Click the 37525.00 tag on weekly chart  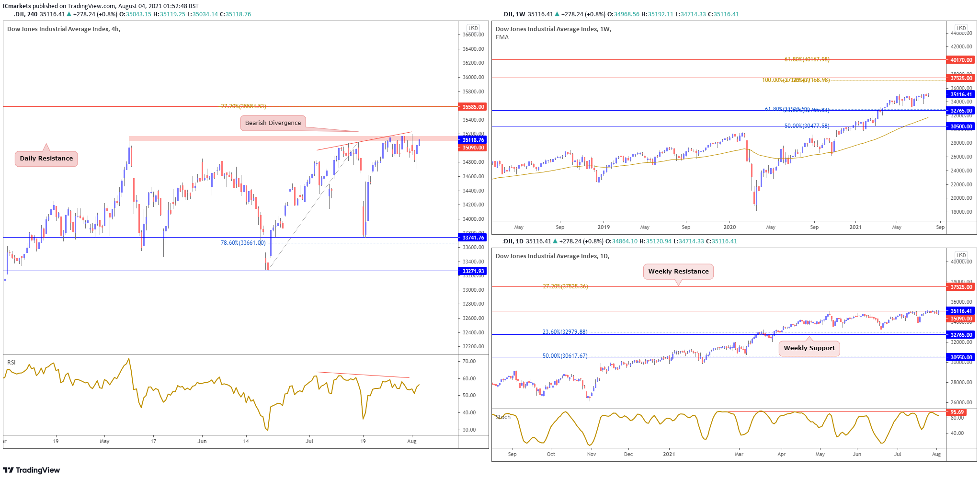pyautogui.click(x=961, y=78)
